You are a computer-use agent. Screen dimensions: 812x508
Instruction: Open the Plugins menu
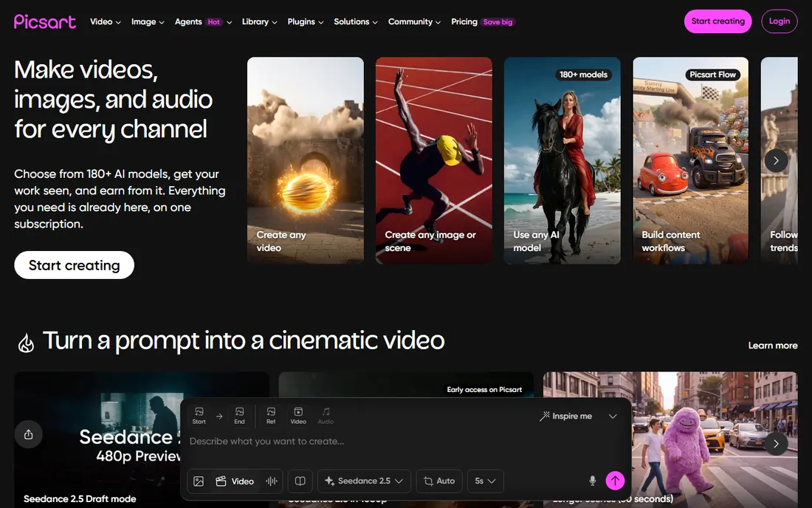click(306, 21)
